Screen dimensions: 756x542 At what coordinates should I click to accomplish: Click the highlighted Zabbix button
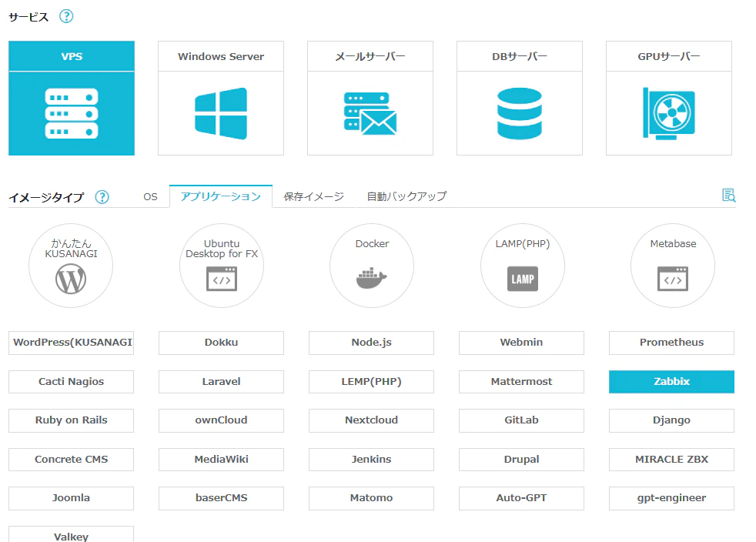[x=671, y=381]
